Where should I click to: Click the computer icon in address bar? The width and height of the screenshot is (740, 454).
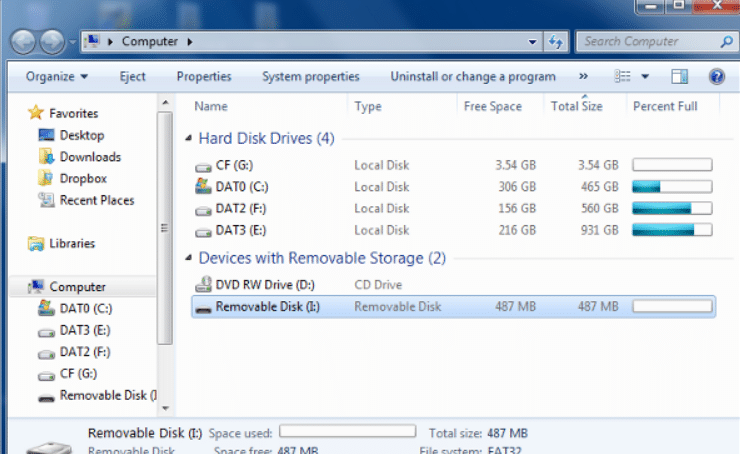tap(92, 41)
